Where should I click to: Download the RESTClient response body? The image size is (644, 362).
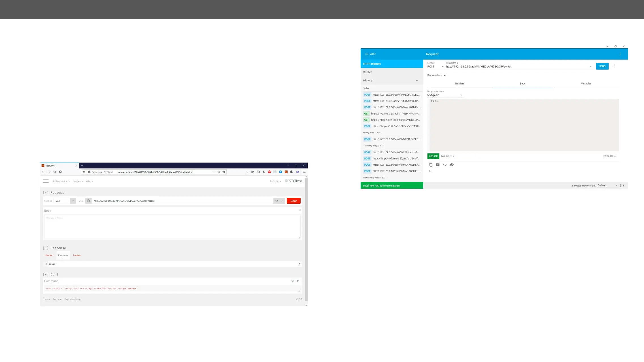point(299,264)
